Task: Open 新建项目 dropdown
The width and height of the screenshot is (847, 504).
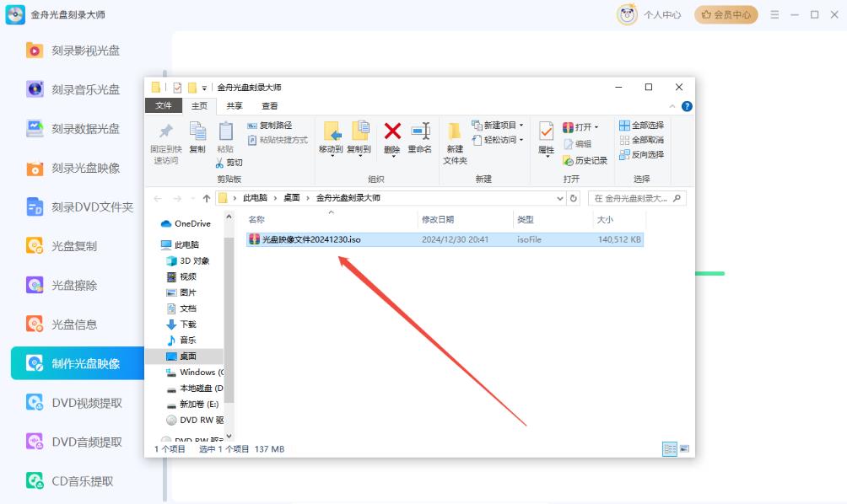Action: [498, 126]
